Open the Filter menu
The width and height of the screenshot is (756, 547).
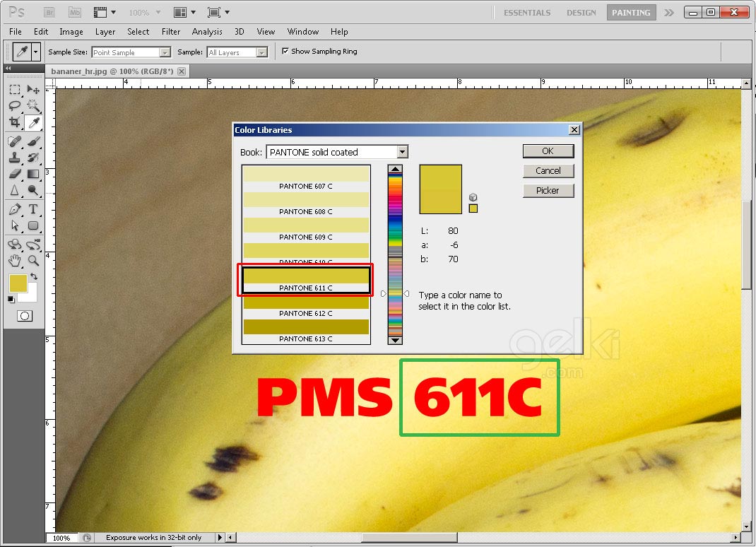171,32
